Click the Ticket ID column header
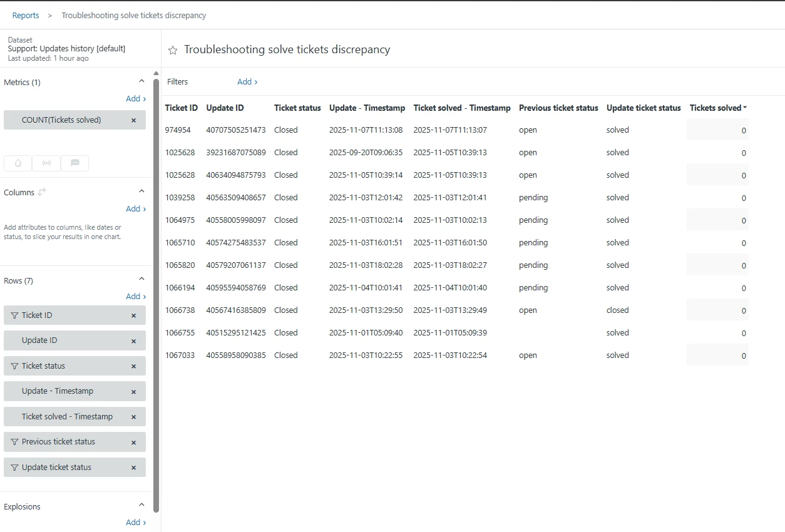This screenshot has height=532, width=785. [x=182, y=108]
